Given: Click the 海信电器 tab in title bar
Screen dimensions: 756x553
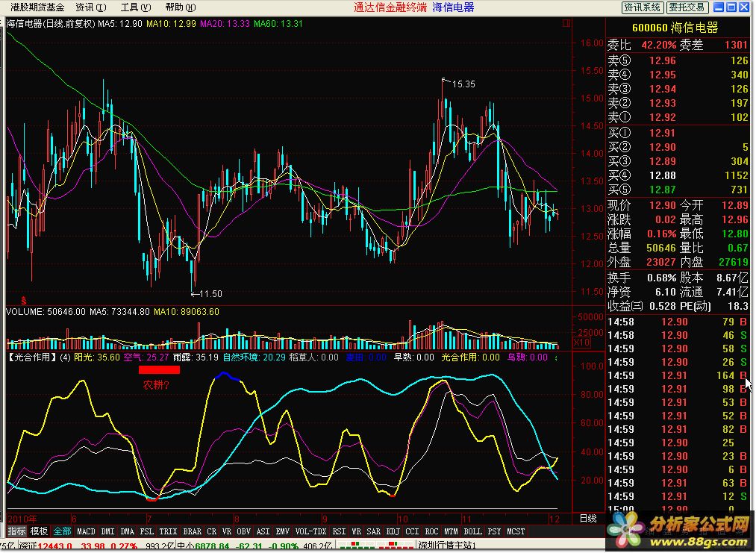Looking at the screenshot, I should click(453, 7).
